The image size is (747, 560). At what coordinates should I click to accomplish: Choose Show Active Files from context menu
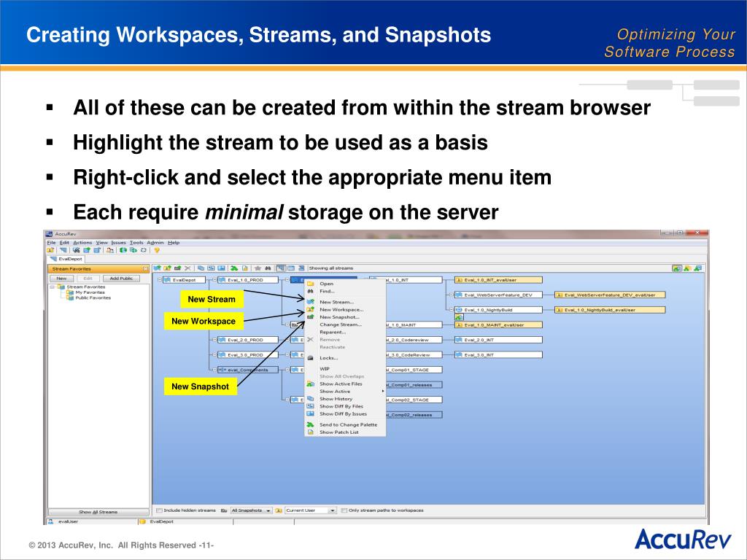click(341, 384)
